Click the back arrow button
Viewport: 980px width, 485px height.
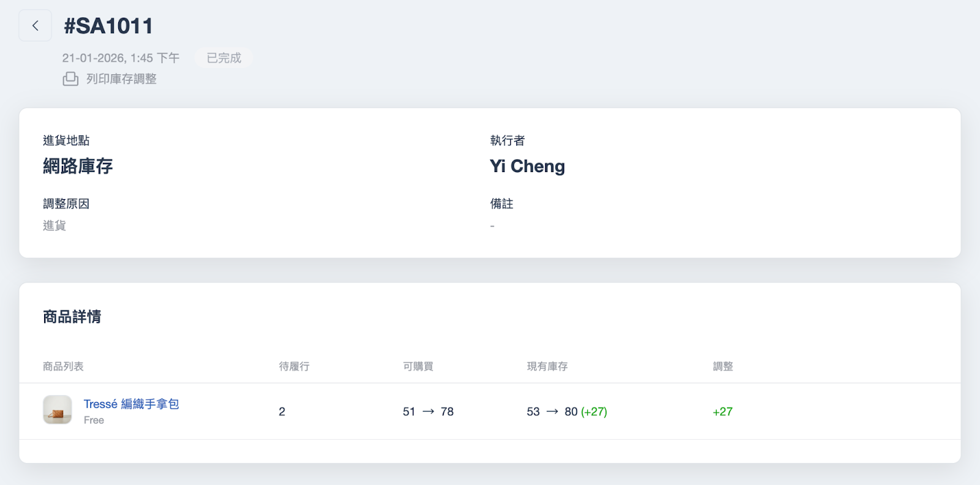tap(36, 26)
